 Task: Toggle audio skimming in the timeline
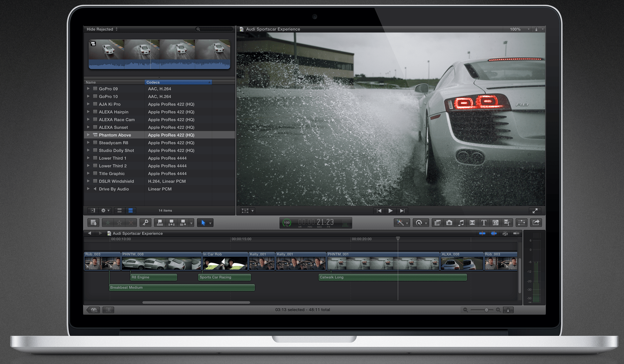click(x=494, y=233)
